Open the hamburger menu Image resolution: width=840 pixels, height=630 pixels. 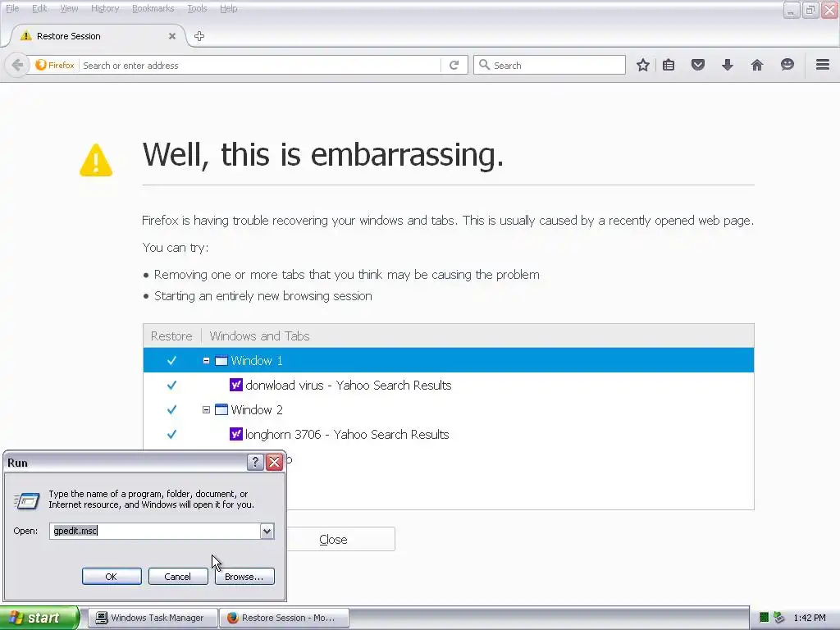(x=823, y=65)
